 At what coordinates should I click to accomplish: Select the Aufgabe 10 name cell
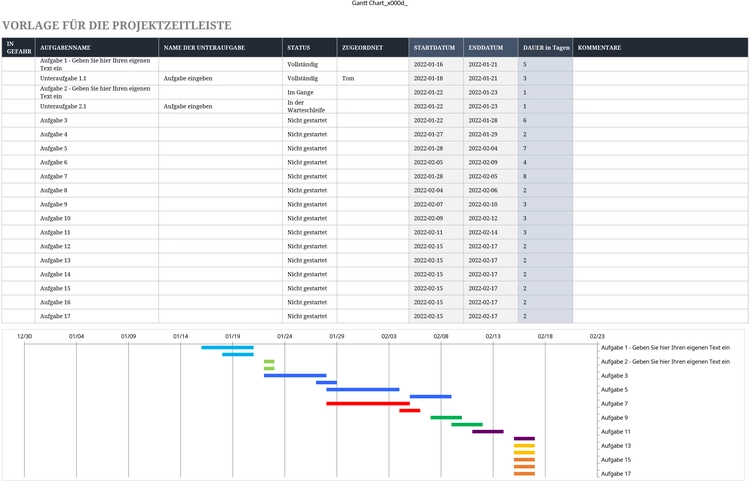97,218
